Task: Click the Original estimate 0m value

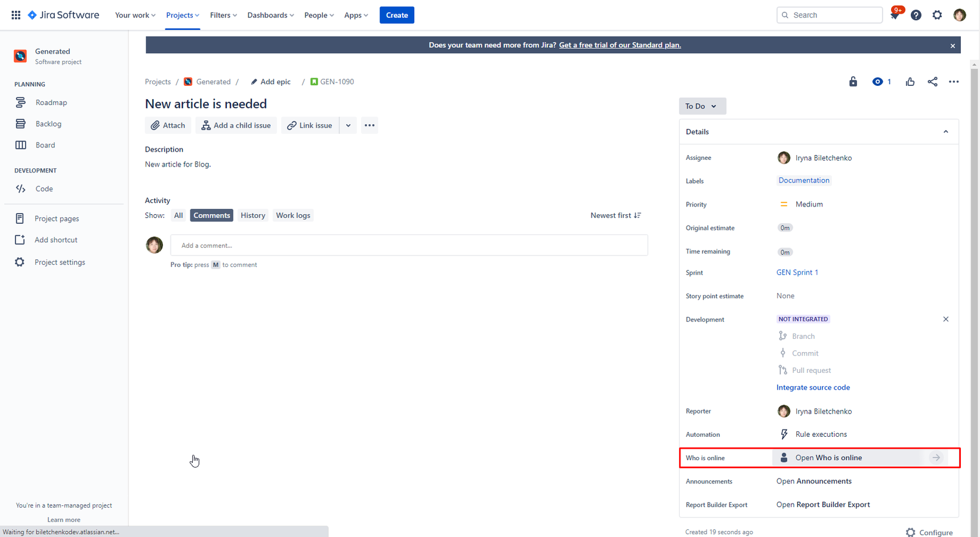Action: point(785,228)
